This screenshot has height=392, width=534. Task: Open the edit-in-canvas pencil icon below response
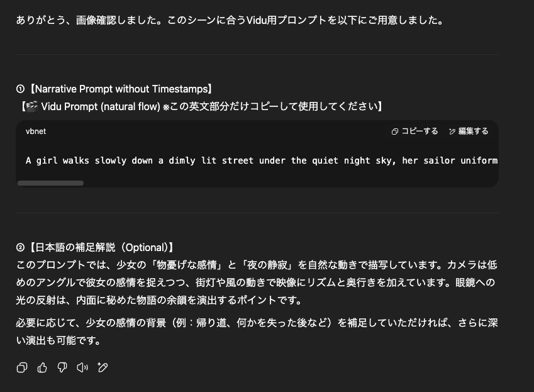point(102,367)
